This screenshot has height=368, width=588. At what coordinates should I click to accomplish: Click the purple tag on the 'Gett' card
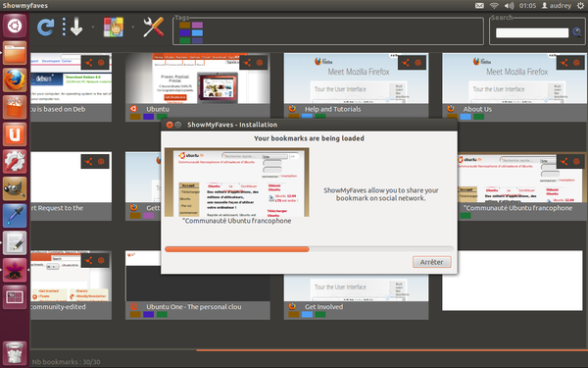(x=149, y=216)
